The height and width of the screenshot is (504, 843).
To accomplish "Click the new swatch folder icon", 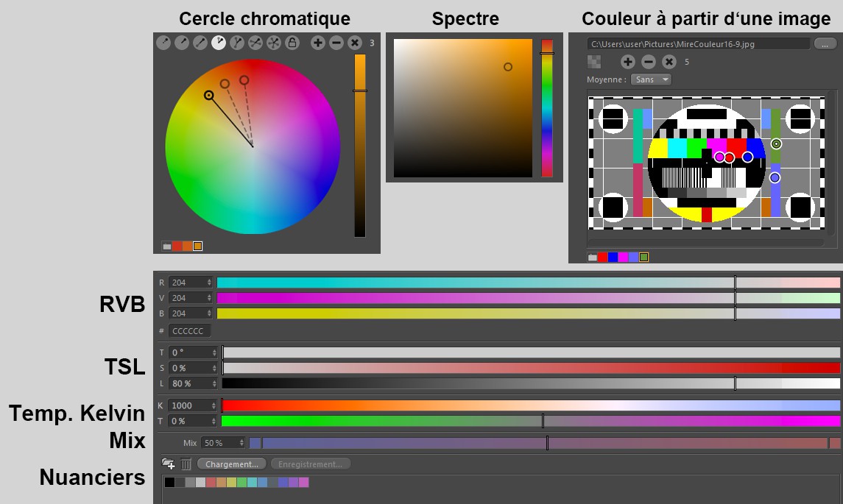I will pos(169,464).
